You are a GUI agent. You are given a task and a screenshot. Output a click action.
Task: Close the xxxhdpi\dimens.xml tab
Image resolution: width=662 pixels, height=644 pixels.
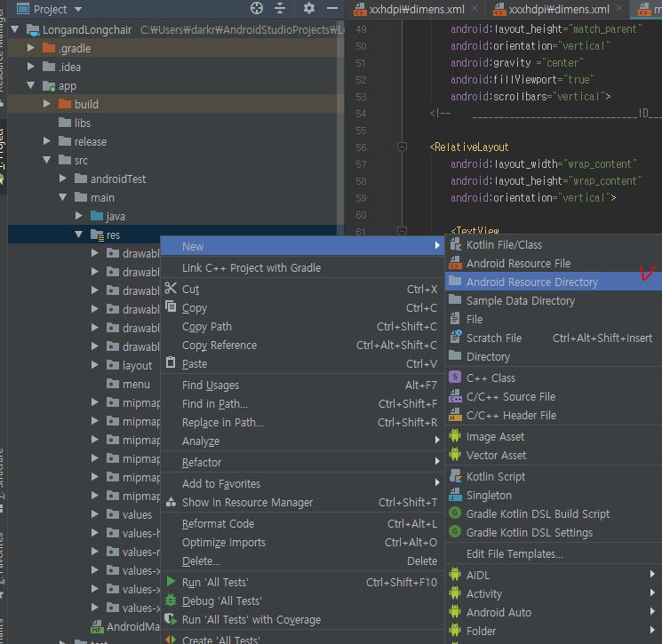619,9
